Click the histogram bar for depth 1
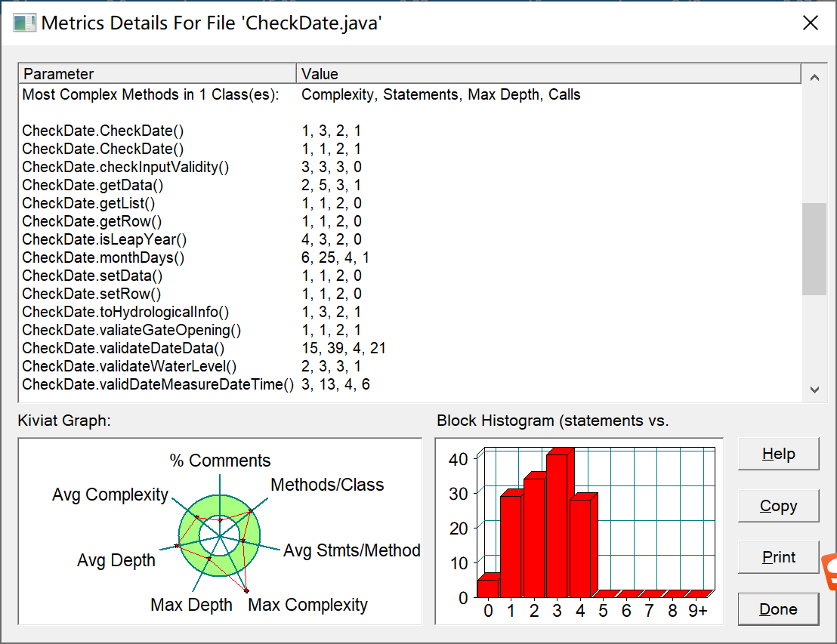This screenshot has height=644, width=837. click(x=511, y=547)
